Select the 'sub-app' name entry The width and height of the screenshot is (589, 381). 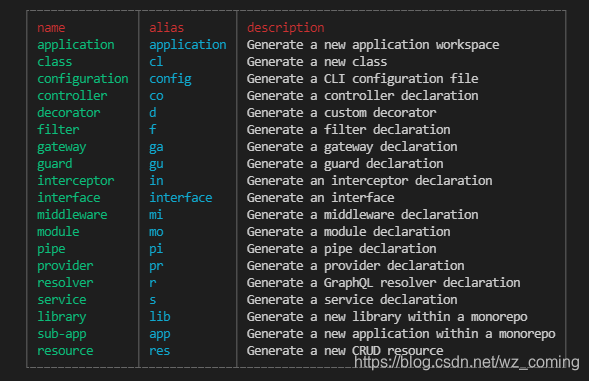(62, 334)
